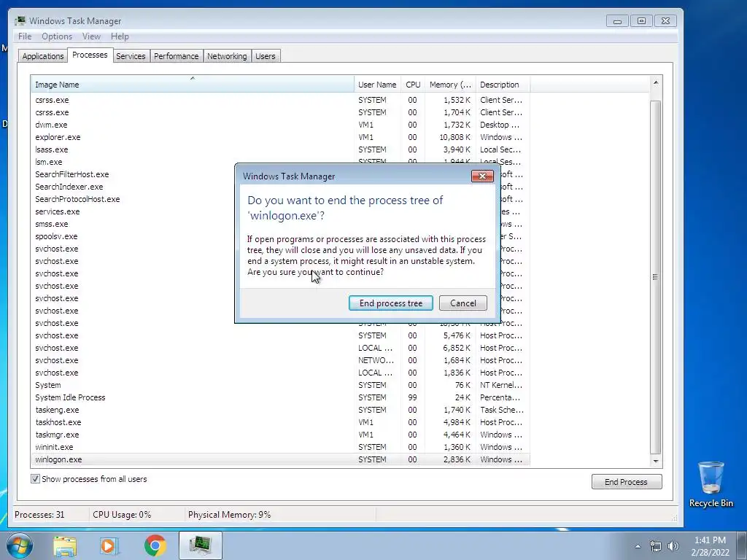Click the Windows Start orb
The width and height of the screenshot is (747, 560).
tap(19, 545)
